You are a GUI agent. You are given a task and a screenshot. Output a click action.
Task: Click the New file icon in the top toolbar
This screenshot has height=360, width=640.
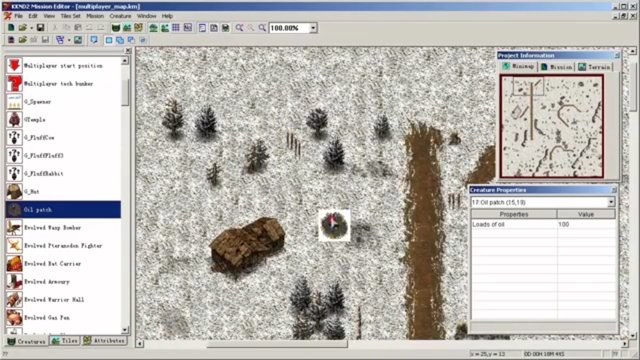11,28
